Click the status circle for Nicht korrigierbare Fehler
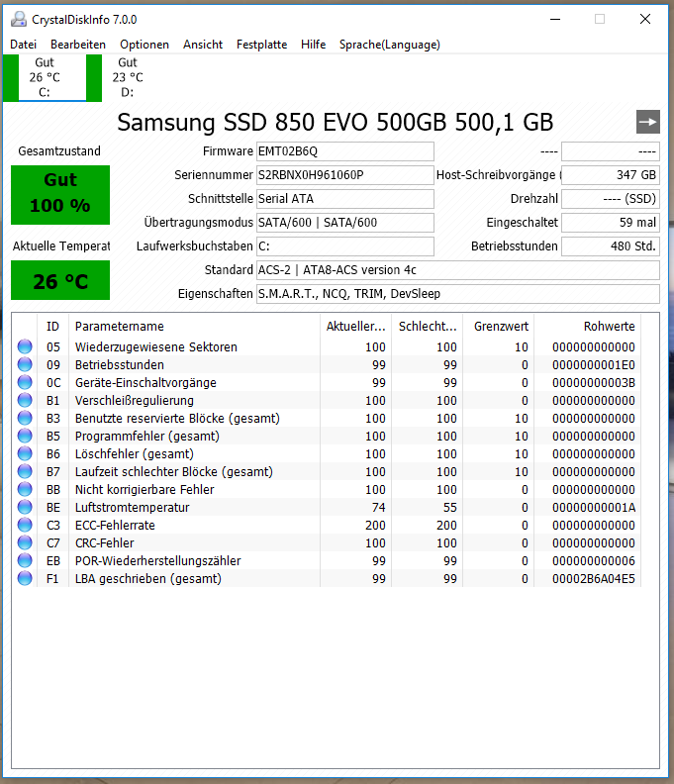The image size is (674, 784). point(25,489)
